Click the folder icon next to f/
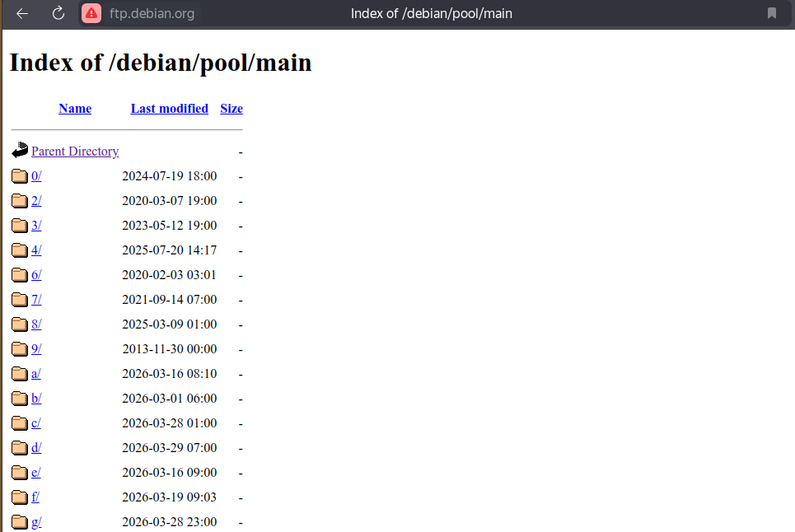Image resolution: width=795 pixels, height=532 pixels. pyautogui.click(x=20, y=497)
